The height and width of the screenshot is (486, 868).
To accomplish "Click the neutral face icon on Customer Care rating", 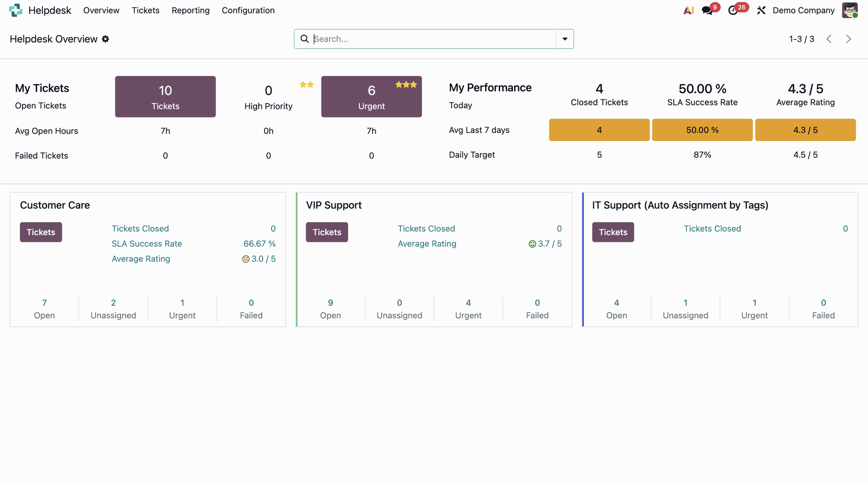I will [x=246, y=259].
